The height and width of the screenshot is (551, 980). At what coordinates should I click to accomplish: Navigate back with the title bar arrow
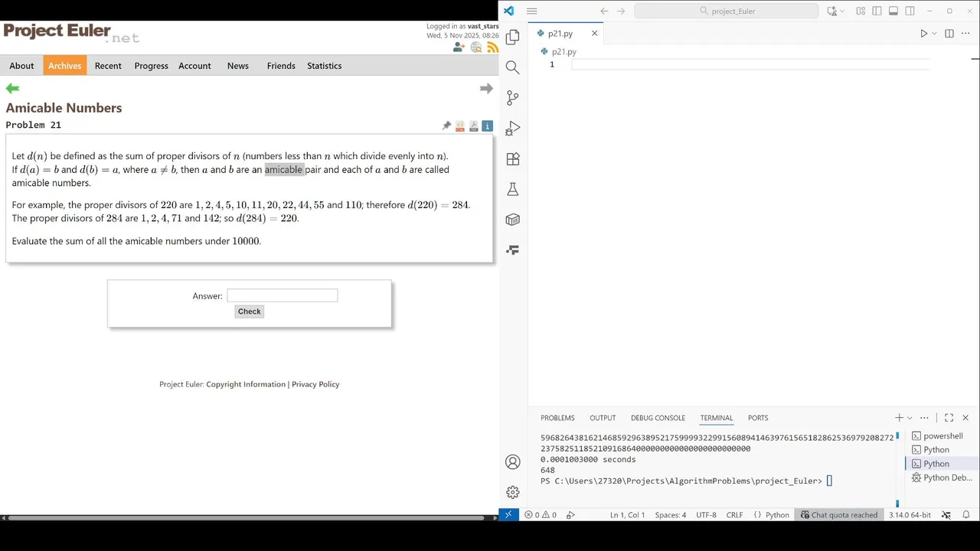coord(604,11)
